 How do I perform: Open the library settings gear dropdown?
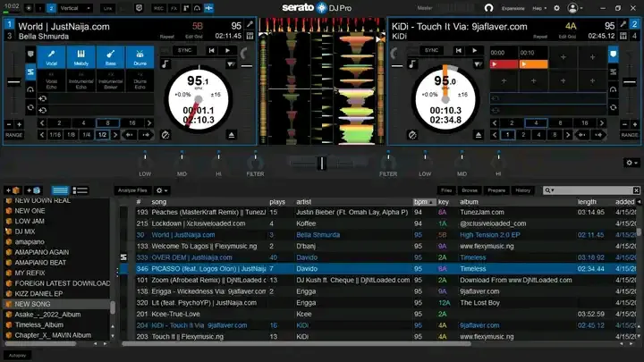click(161, 190)
